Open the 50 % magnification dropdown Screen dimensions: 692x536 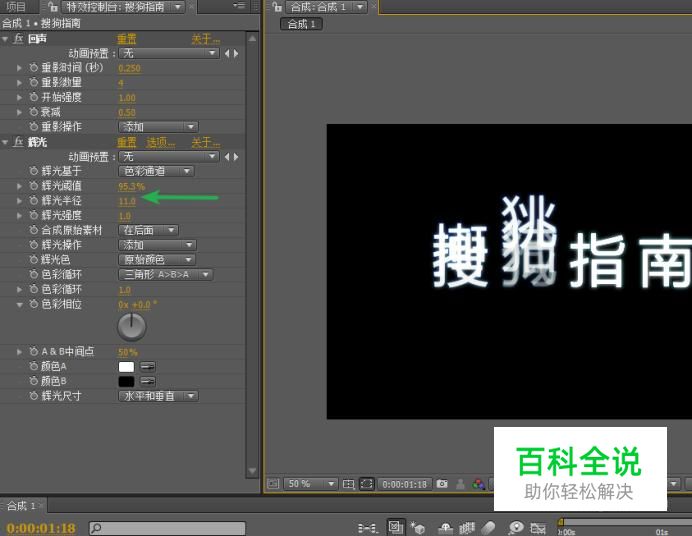[310, 484]
